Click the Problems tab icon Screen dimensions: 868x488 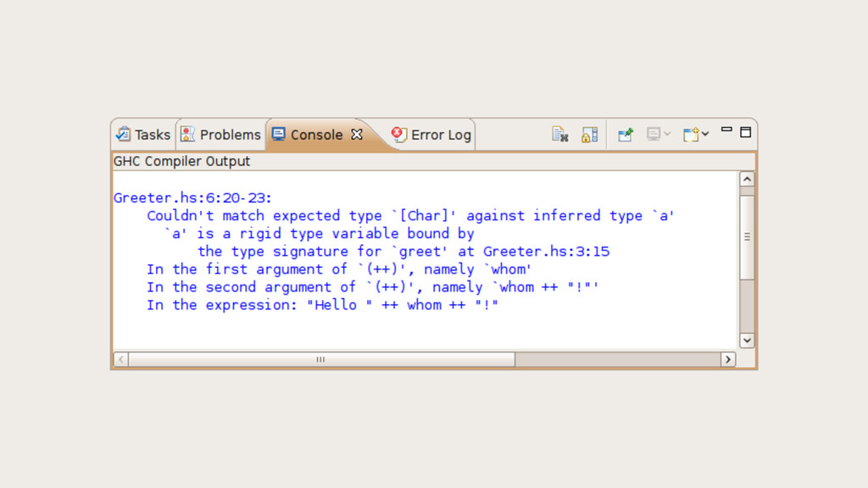pyautogui.click(x=187, y=134)
